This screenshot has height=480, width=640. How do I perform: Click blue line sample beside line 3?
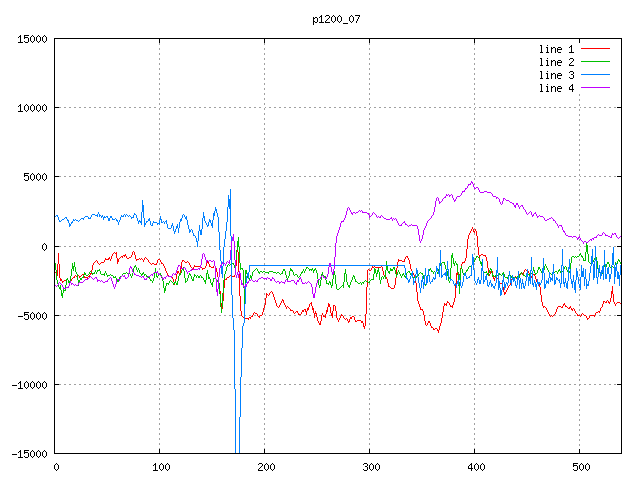point(595,75)
